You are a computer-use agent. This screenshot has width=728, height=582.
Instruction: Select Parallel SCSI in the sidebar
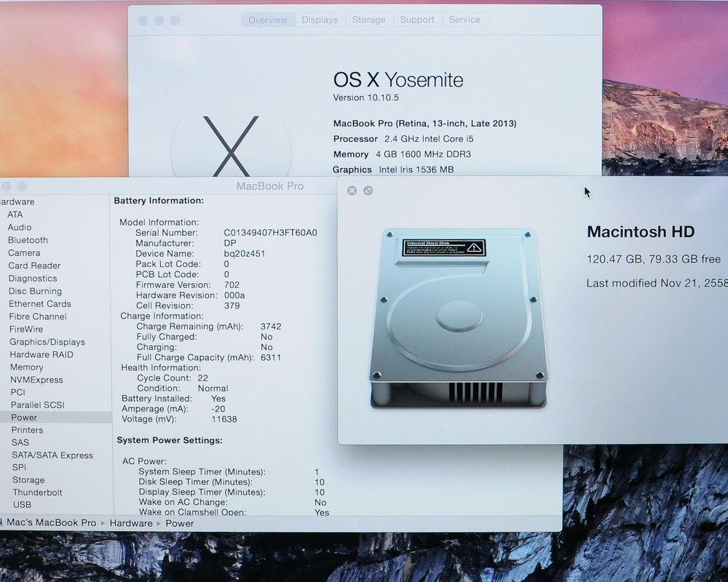tap(38, 404)
